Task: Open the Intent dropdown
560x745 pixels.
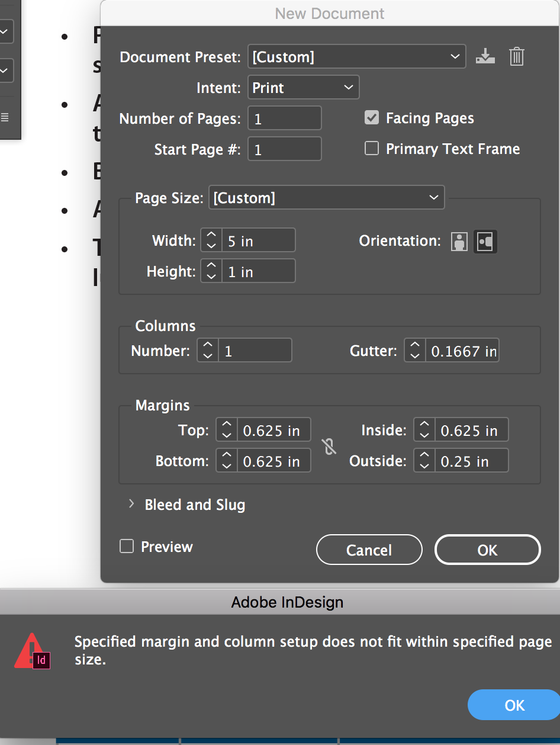Action: click(303, 87)
